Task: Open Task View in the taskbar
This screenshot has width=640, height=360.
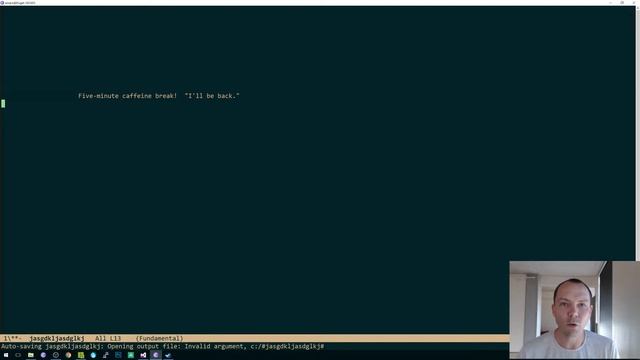Action: (x=18, y=355)
